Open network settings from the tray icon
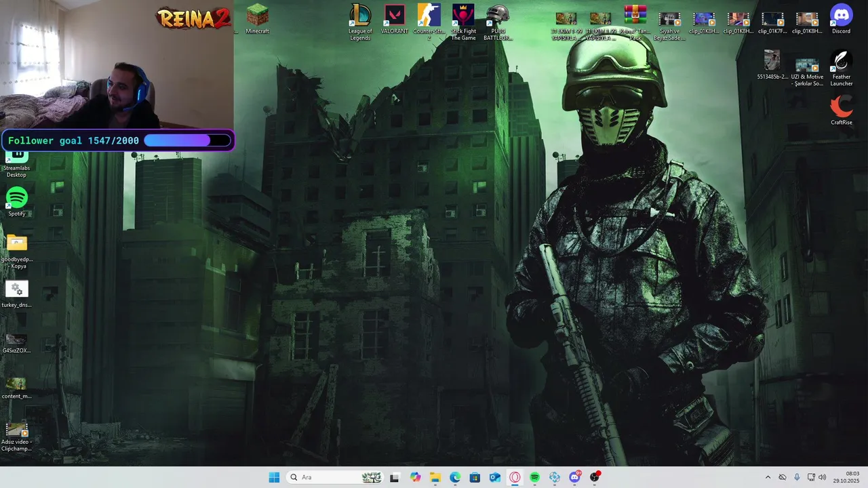 [x=811, y=477]
